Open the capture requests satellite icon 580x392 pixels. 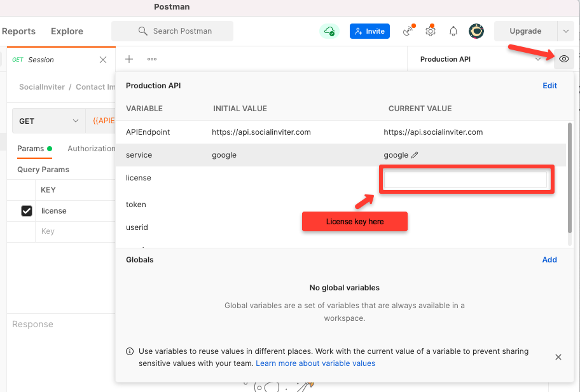[x=409, y=31]
